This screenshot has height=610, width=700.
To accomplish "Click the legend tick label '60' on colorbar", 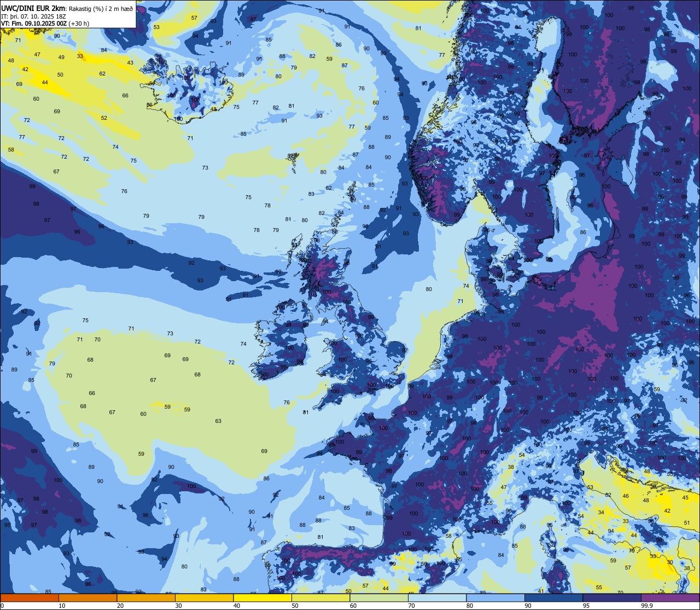I will (353, 606).
